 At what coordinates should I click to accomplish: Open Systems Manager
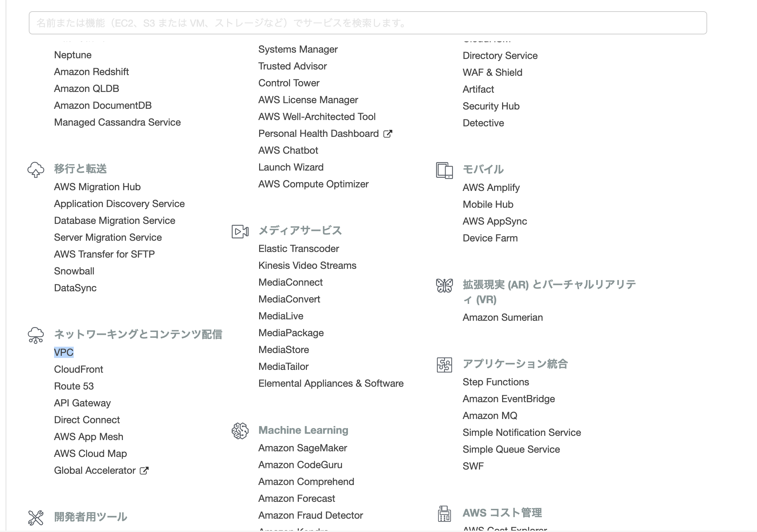click(x=298, y=49)
